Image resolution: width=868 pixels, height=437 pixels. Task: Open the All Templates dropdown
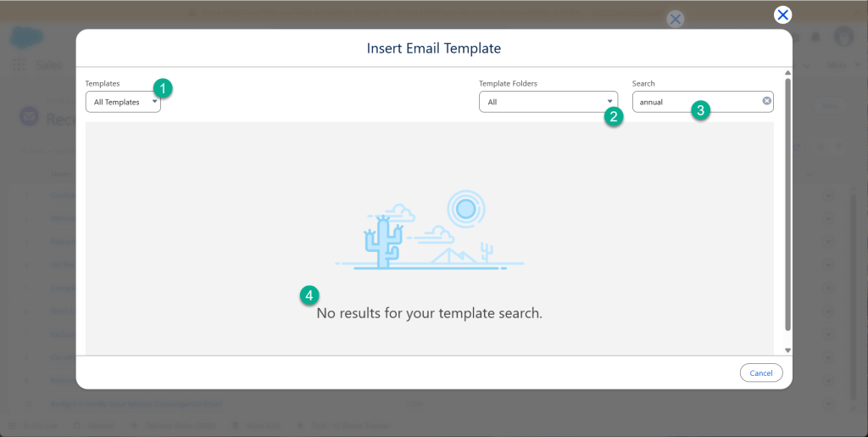(123, 102)
